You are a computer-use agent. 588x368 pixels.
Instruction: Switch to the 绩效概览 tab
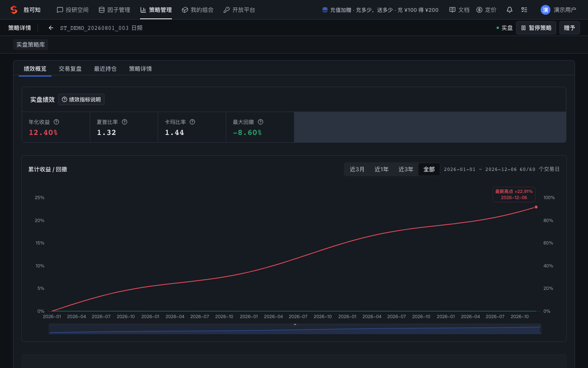pyautogui.click(x=35, y=69)
